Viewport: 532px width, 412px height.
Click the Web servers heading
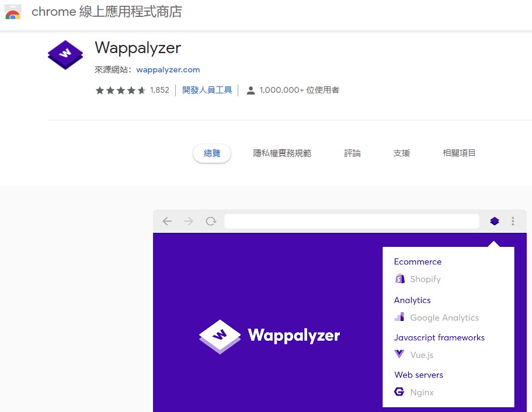tap(419, 375)
